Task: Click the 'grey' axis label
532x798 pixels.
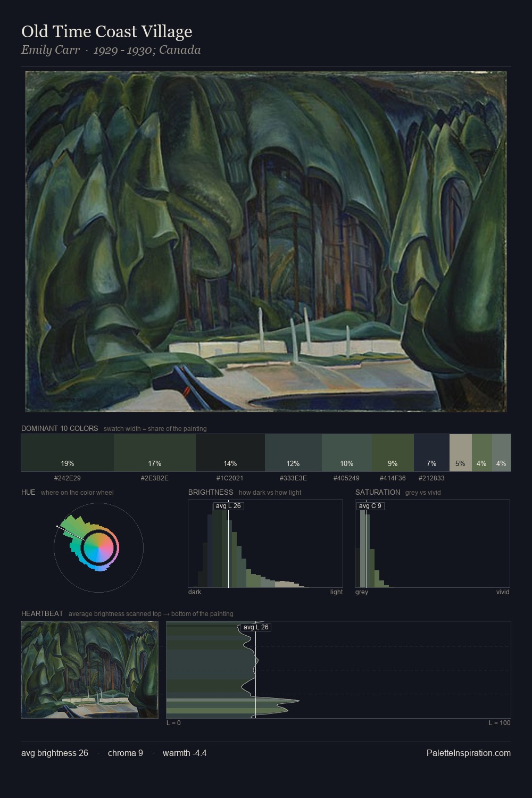Action: pos(362,592)
